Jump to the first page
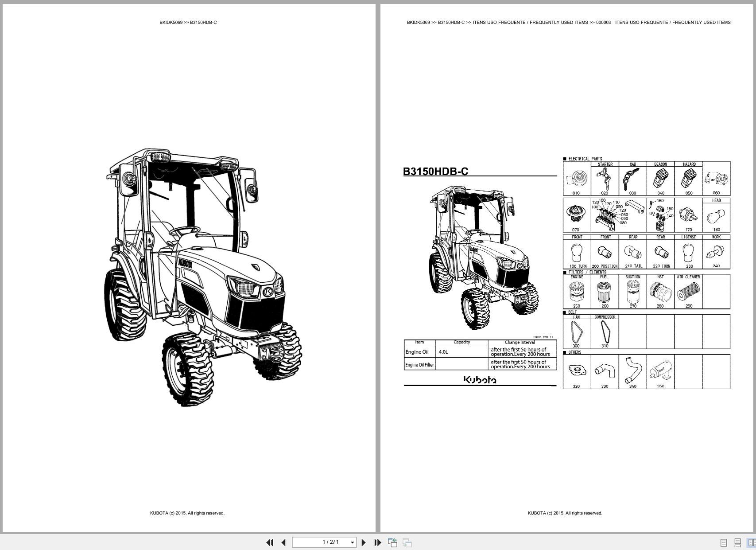 (x=270, y=542)
